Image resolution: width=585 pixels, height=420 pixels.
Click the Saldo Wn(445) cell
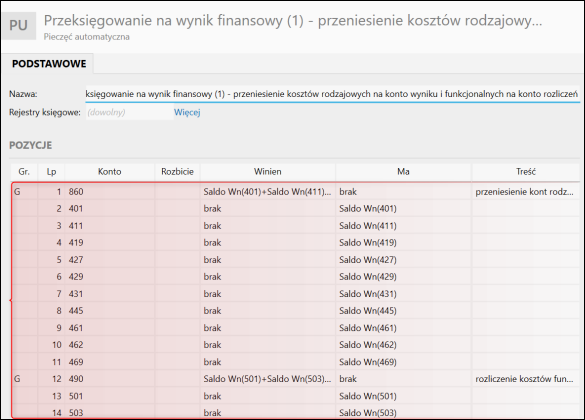(x=403, y=311)
